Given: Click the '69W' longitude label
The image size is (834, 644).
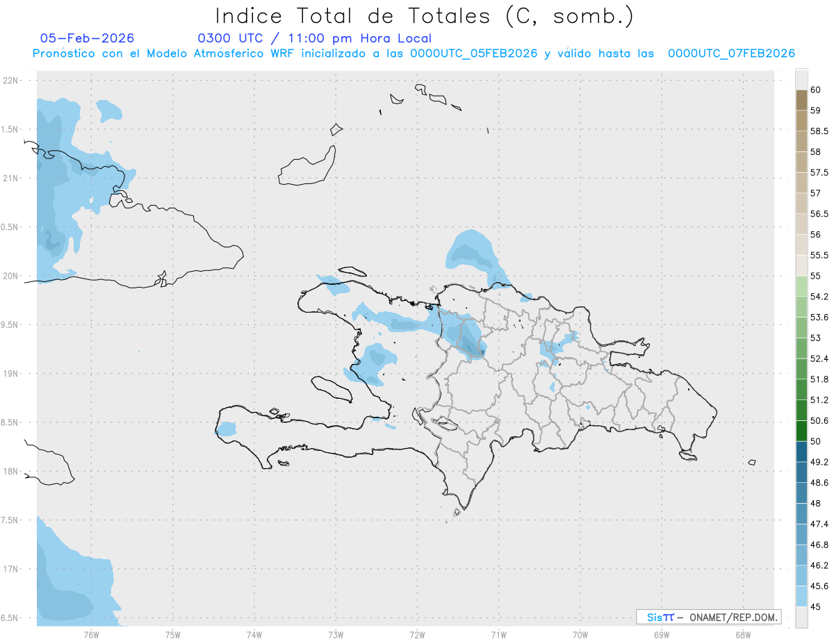Looking at the screenshot, I should [x=661, y=634].
